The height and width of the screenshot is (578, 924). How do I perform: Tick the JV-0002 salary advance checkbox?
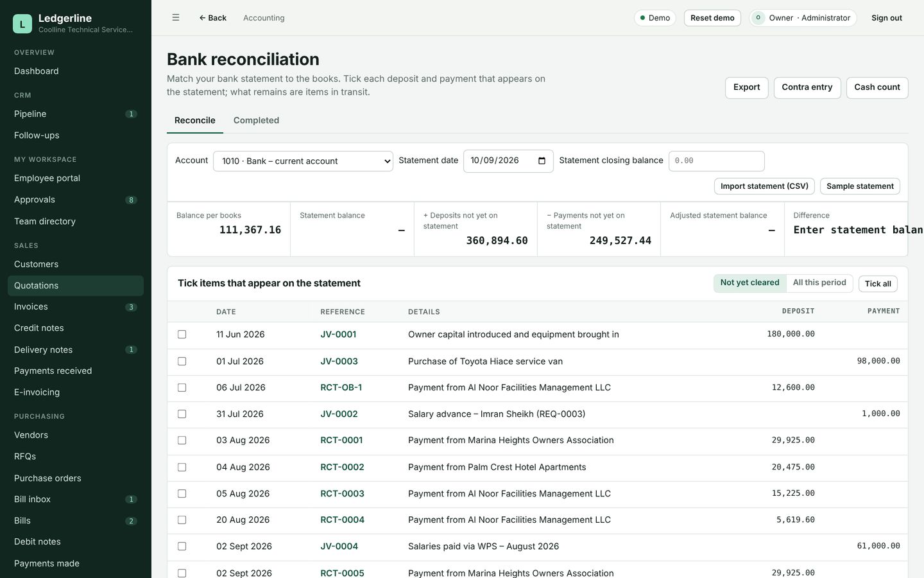click(x=182, y=414)
